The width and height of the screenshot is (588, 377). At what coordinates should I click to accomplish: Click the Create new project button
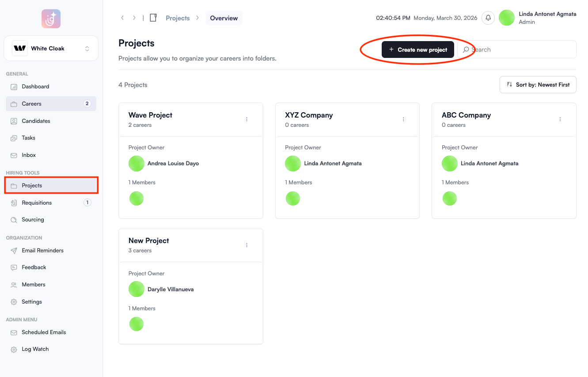[x=417, y=50]
